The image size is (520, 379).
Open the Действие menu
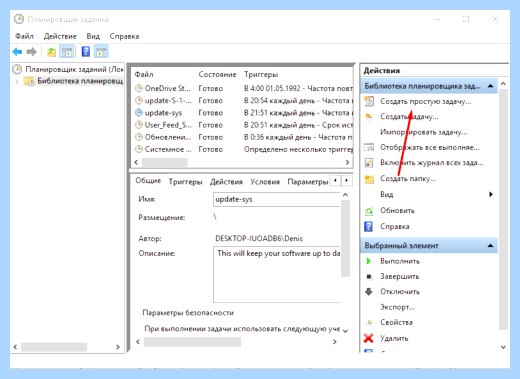(x=60, y=36)
